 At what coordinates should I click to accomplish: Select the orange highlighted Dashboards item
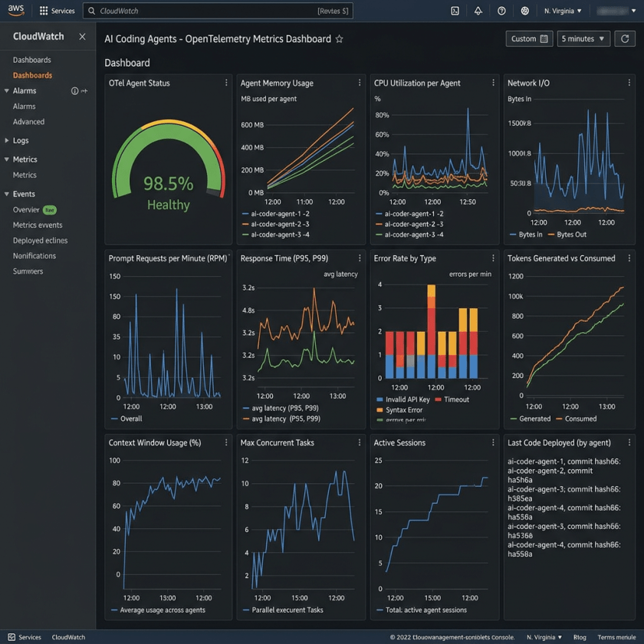point(32,75)
